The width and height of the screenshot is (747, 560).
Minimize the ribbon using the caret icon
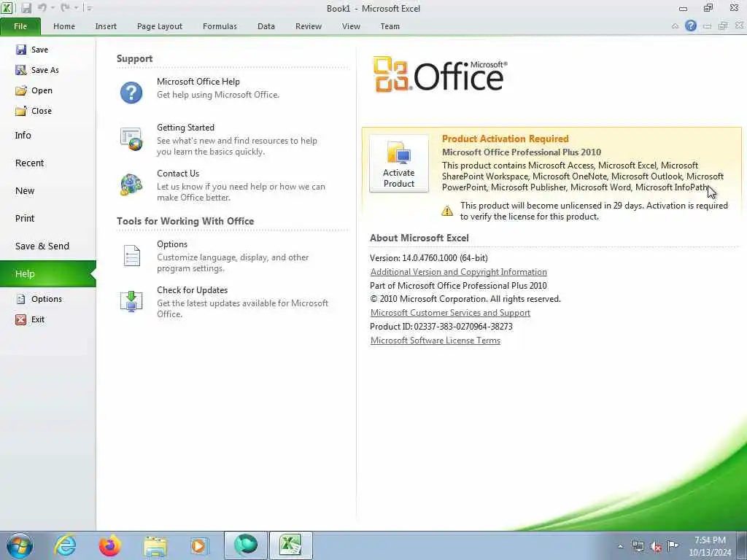(675, 26)
